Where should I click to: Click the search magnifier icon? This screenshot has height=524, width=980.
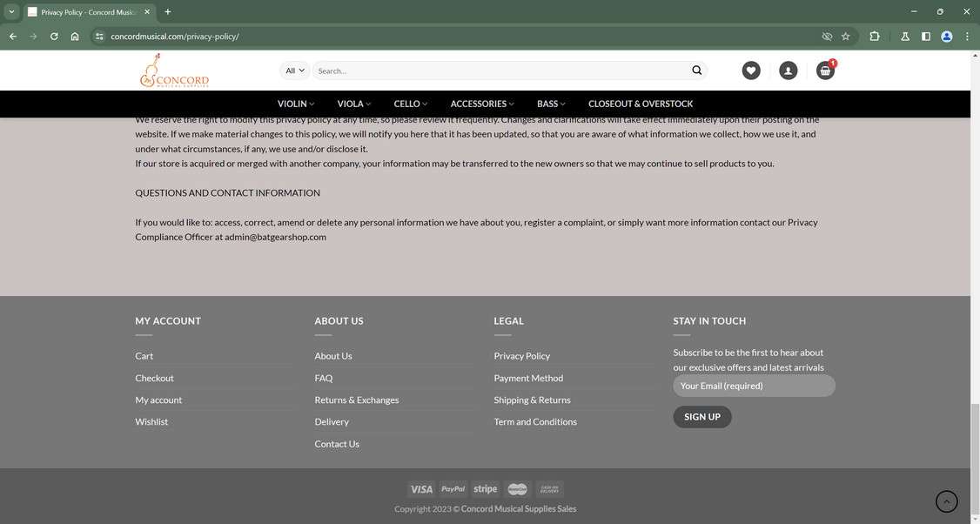click(x=696, y=70)
